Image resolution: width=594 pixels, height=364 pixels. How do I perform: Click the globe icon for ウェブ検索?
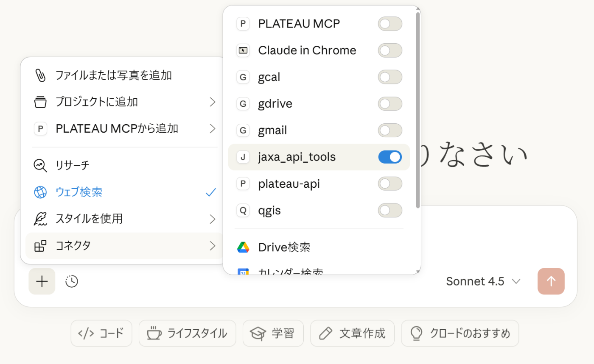coord(40,192)
